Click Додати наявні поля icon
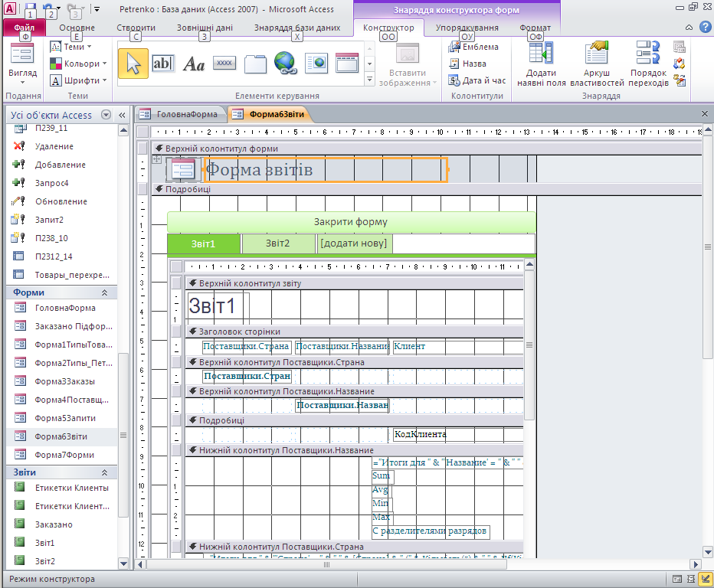Screen dimensions: 714x588 (x=542, y=64)
